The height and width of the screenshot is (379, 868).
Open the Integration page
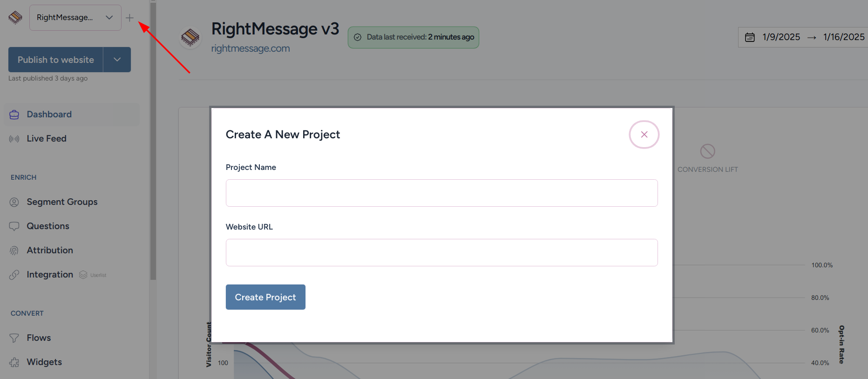pyautogui.click(x=50, y=275)
